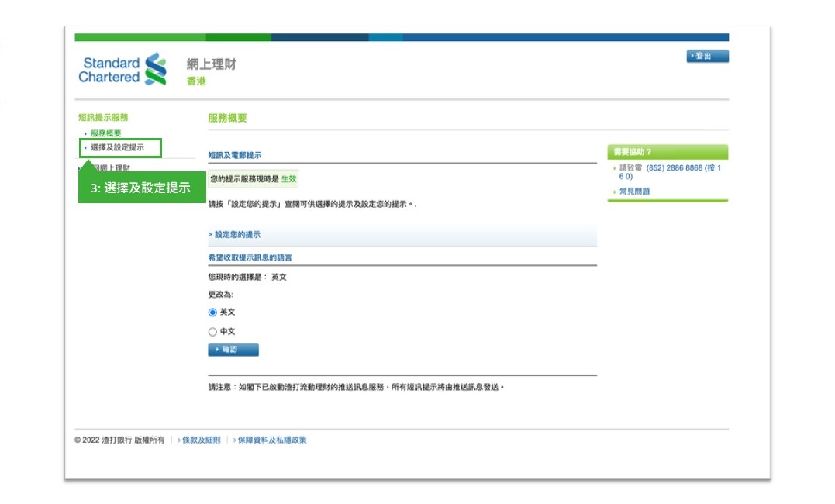This screenshot has height=504, width=835.
Task: Return to 網上理財 via sidebar link
Action: click(x=114, y=167)
